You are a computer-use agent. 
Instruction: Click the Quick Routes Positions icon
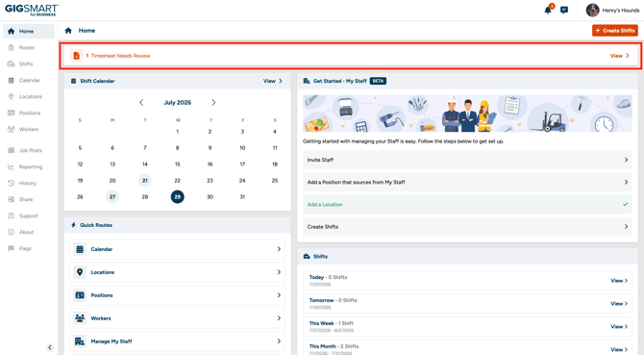[80, 295]
